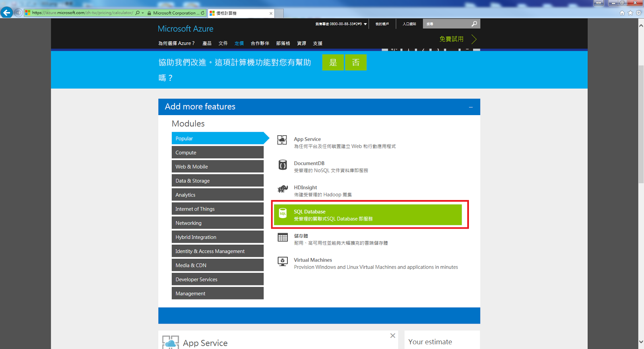The width and height of the screenshot is (644, 349).
Task: Select the Analytics category
Action: [218, 195]
